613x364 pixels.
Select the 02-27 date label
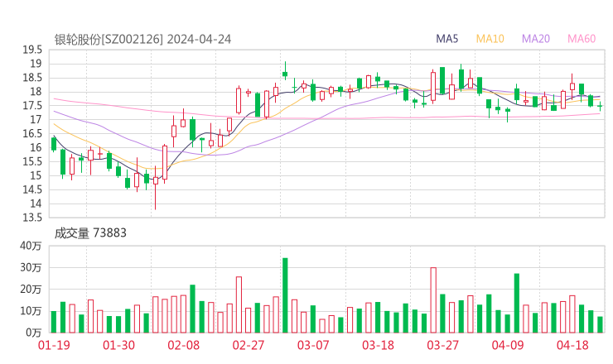pos(249,345)
